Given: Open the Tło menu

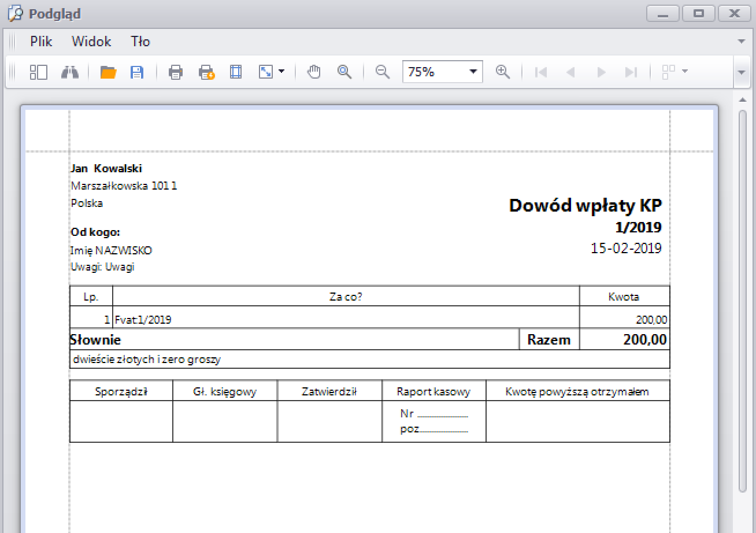Looking at the screenshot, I should click(x=140, y=42).
